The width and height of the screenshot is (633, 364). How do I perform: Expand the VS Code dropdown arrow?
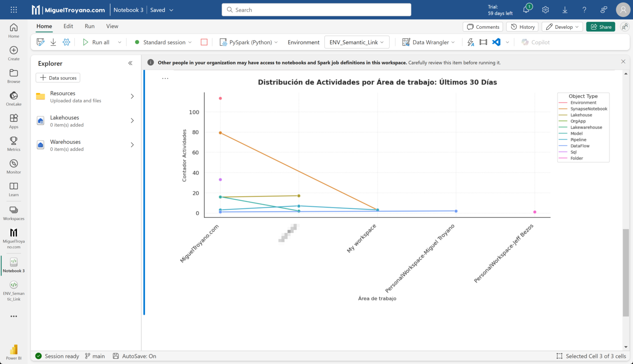coord(507,42)
